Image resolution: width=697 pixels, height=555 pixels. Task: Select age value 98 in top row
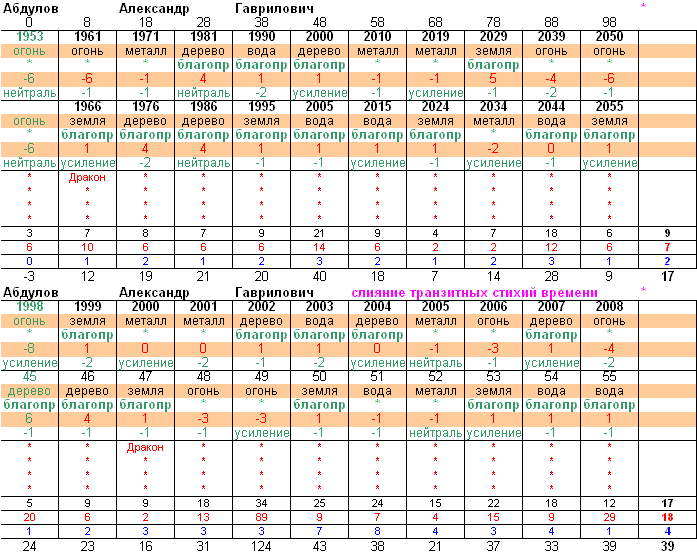pos(609,22)
